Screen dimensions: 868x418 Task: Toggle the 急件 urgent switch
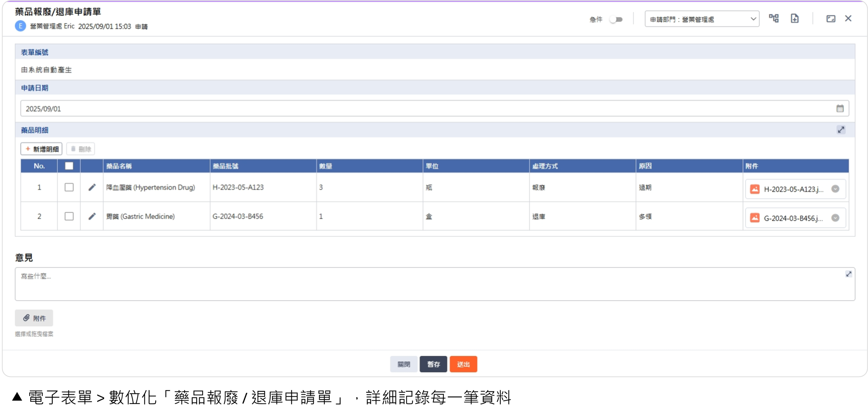(x=616, y=19)
